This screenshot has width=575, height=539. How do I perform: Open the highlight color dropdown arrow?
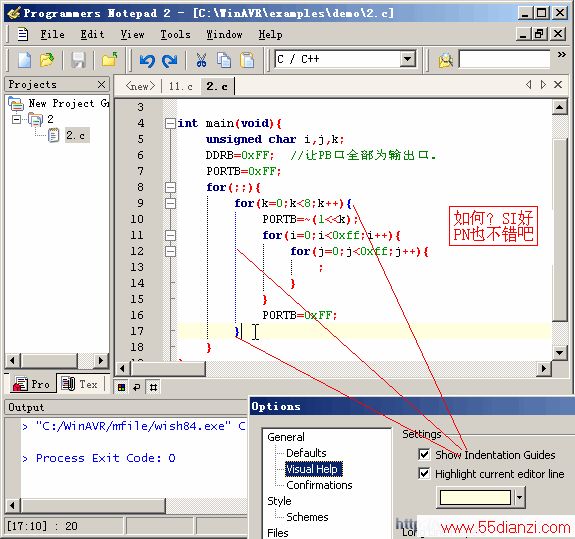tap(519, 497)
